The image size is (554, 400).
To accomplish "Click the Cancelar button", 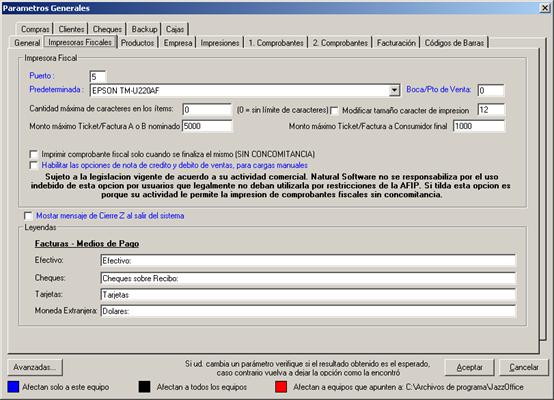I will click(x=524, y=367).
